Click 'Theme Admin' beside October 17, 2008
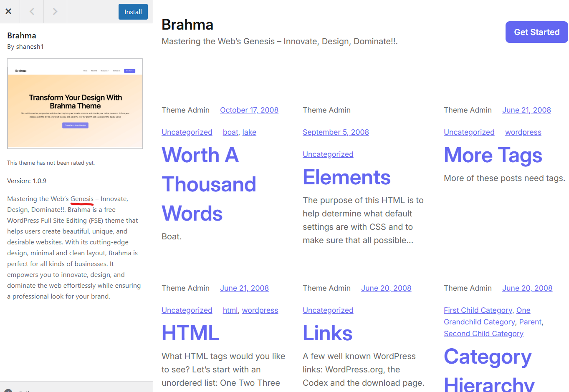Viewport: 569px width, 392px height. coord(185,110)
